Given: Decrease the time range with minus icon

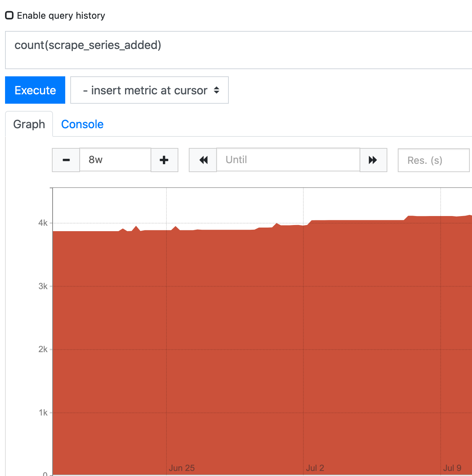Looking at the screenshot, I should click(66, 160).
